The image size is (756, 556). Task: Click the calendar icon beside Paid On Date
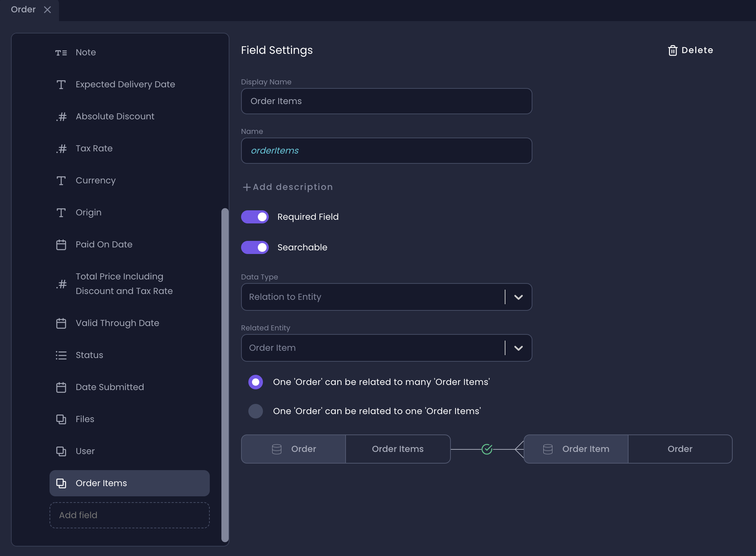[x=61, y=245]
